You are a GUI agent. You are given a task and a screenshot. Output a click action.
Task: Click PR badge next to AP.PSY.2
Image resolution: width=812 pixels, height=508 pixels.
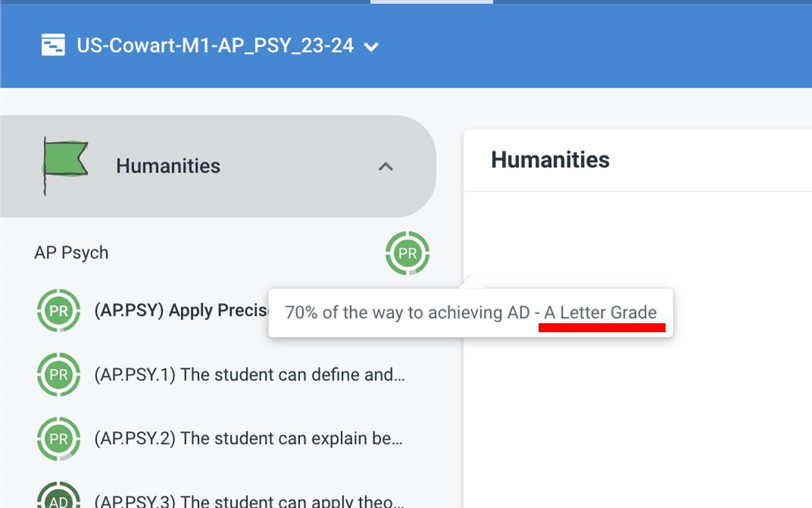(x=58, y=439)
